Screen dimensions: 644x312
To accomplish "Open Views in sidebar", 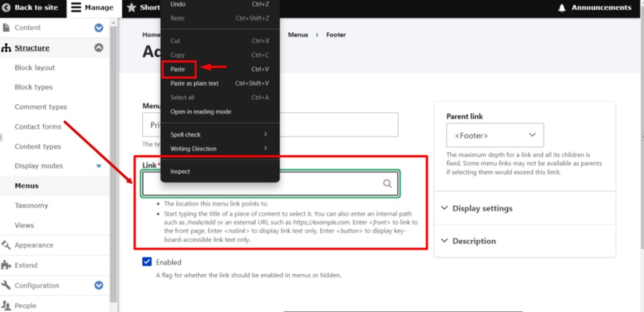I will (x=24, y=225).
